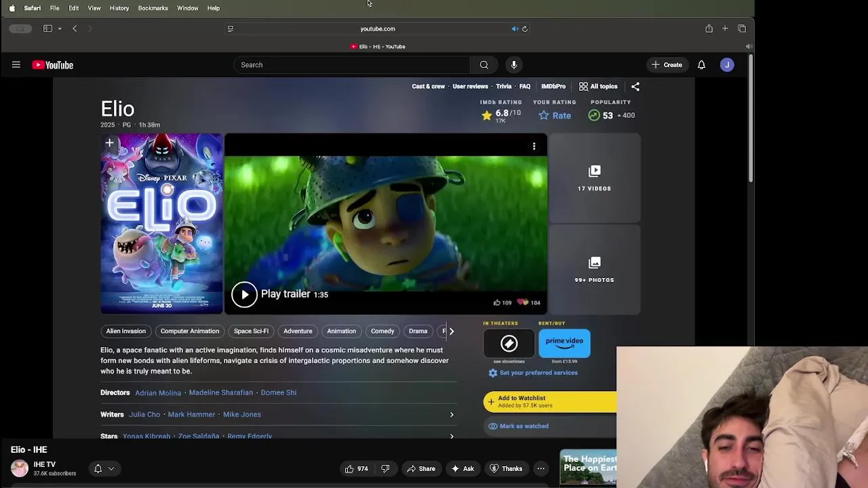This screenshot has width=868, height=488.
Task: Toggle Mark as watched
Action: (x=519, y=426)
